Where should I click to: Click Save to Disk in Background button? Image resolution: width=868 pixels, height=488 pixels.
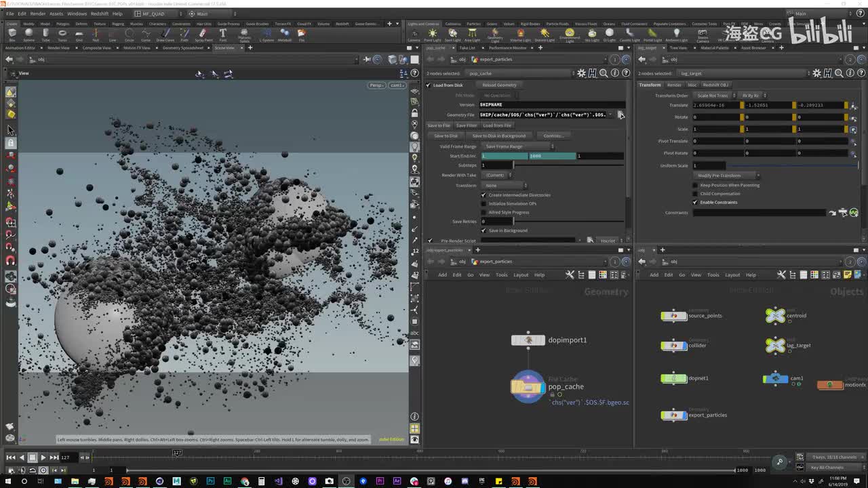[x=498, y=136]
